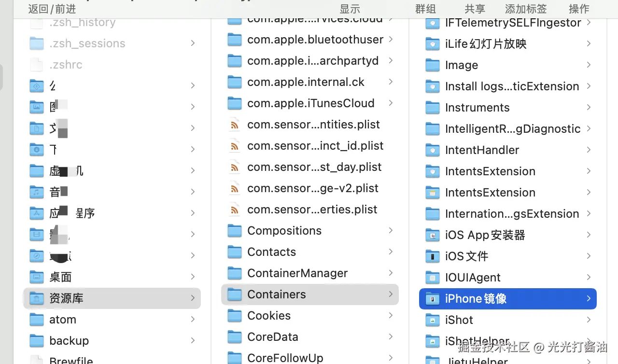Click the iOS App安装器 folder icon
Screen dimensions: 618x364
pyautogui.click(x=432, y=235)
